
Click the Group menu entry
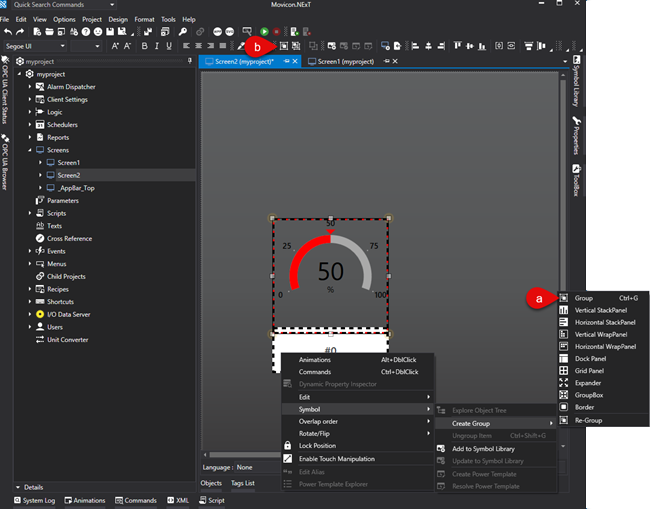[x=584, y=298]
